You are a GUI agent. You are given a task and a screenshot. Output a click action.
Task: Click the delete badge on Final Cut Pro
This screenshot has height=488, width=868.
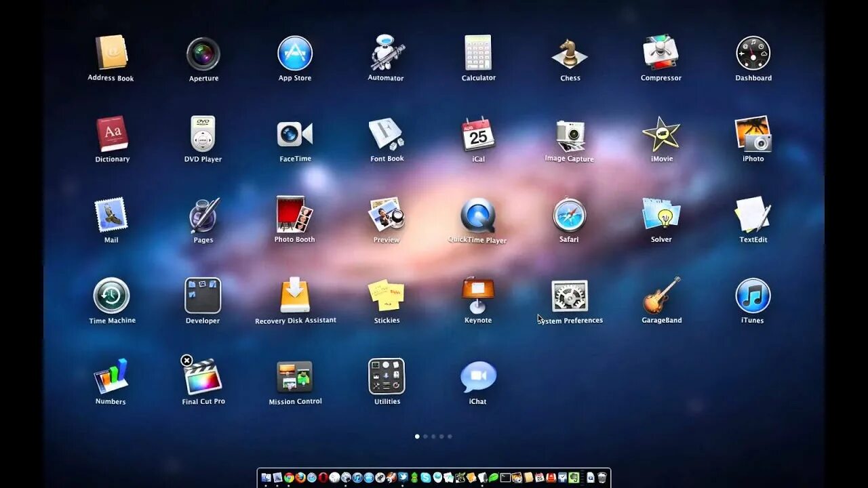coord(186,361)
